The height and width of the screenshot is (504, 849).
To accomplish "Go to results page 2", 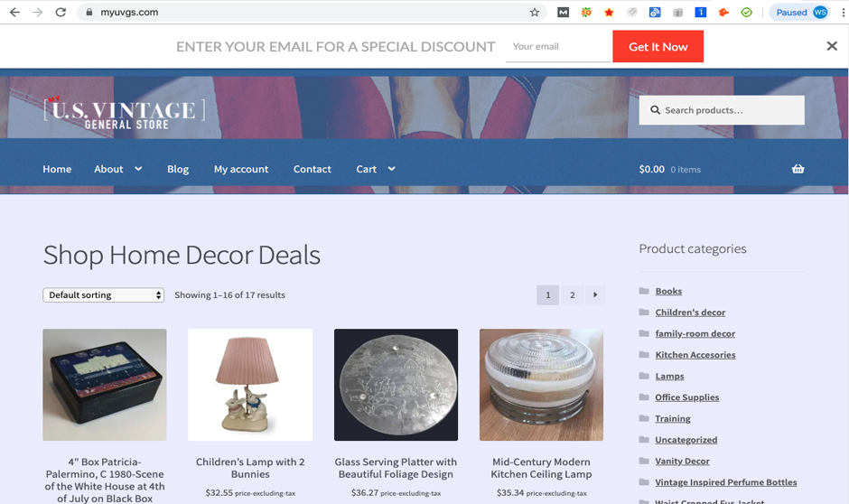I will 572,295.
